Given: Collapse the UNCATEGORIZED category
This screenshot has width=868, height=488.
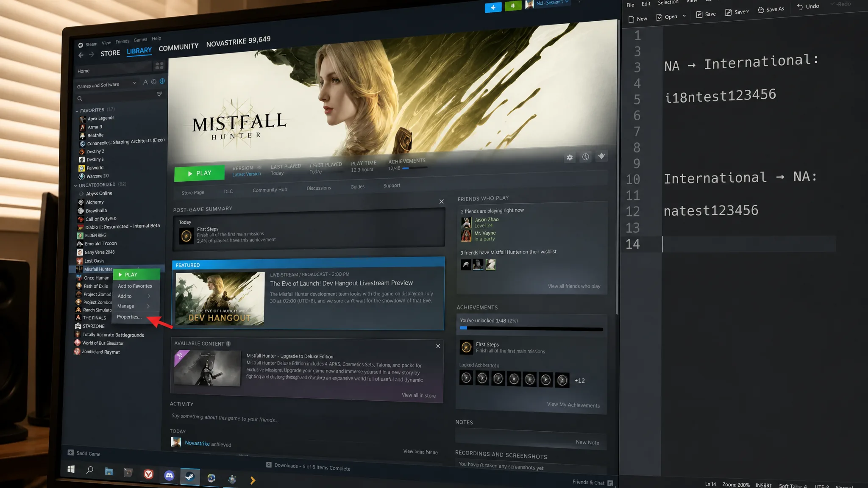Looking at the screenshot, I should pyautogui.click(x=76, y=186).
